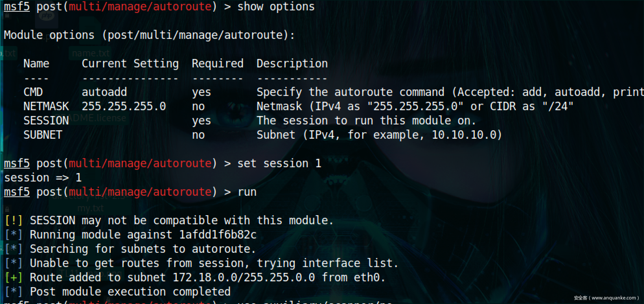
Task: Click the yellow [!] warning marker
Action: [x=14, y=220]
